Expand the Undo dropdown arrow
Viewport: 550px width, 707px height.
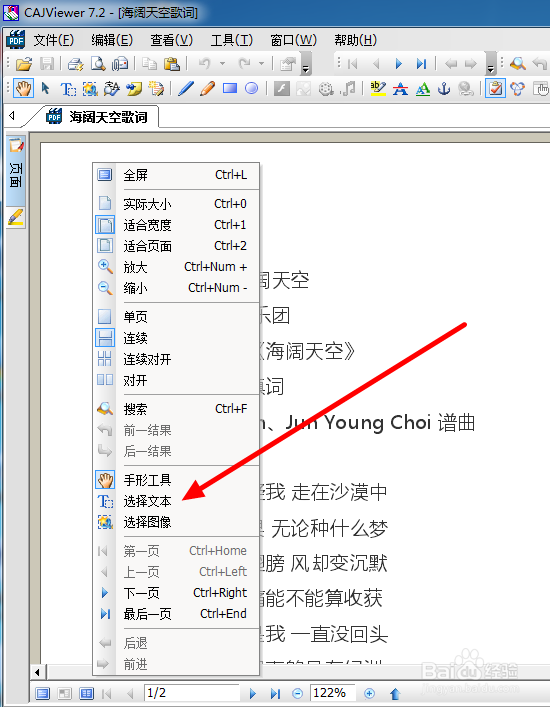(222, 64)
